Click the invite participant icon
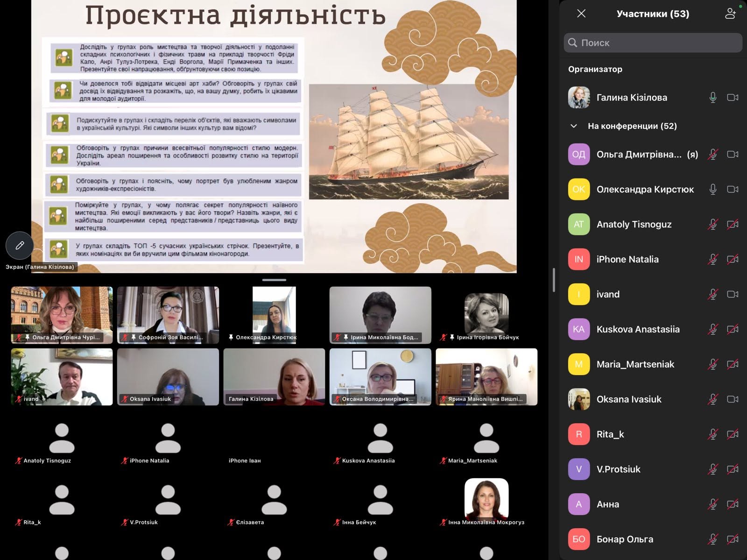 (x=731, y=14)
